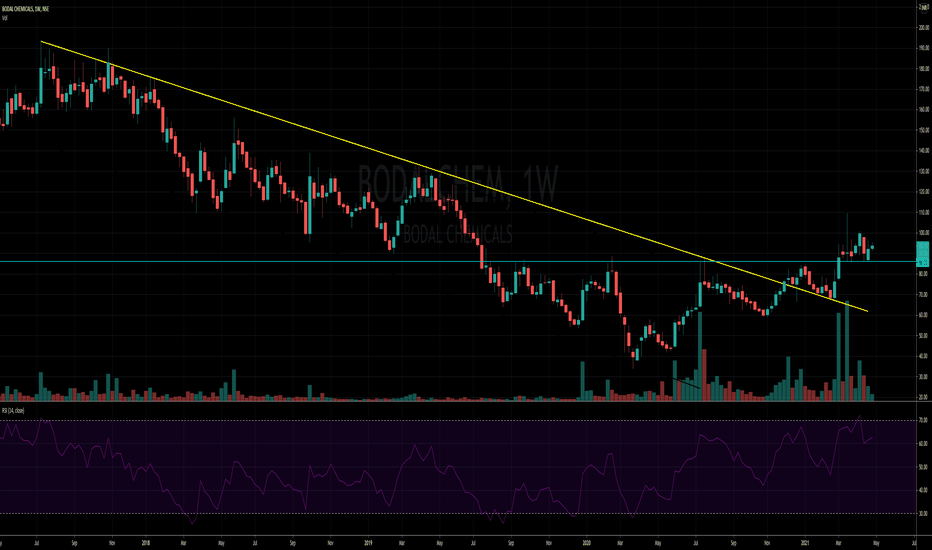This screenshot has height=550, width=932.
Task: Select the RSI (14, close) indicator label
Action: (12, 410)
